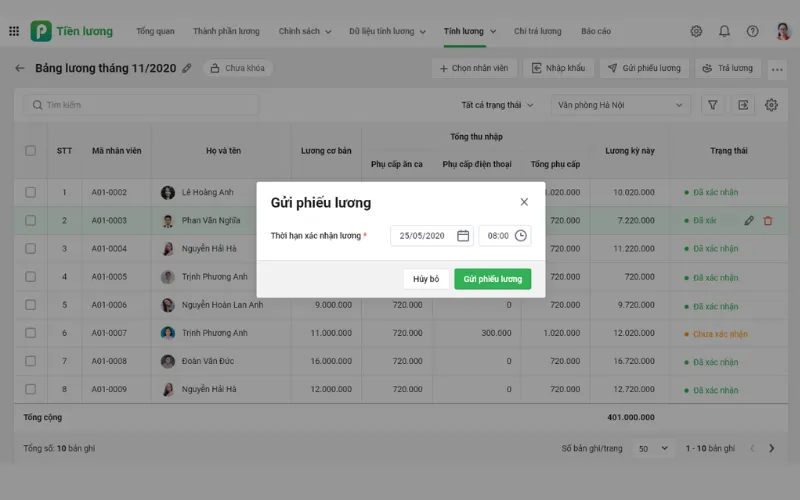Click the pencil icon next to payroll title
Screen dimensions: 800x500
[187, 69]
